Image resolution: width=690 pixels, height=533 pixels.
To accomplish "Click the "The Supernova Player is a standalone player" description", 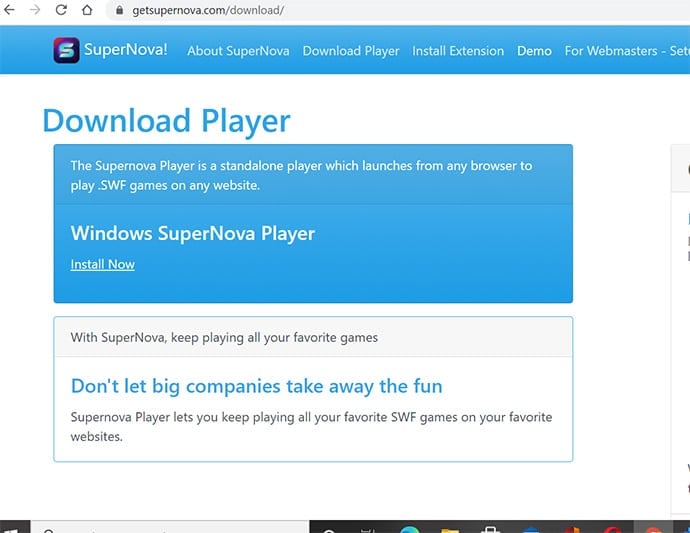I will pos(301,175).
